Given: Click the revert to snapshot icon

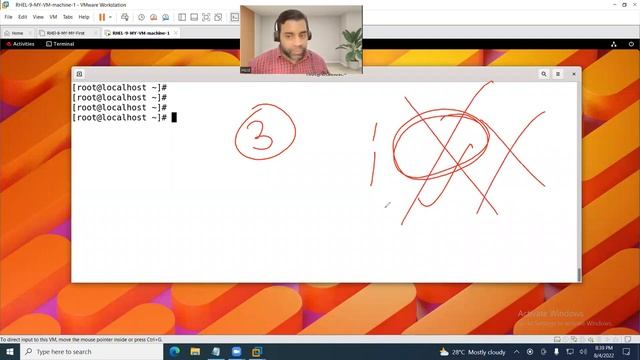Looking at the screenshot, I should 153,17.
